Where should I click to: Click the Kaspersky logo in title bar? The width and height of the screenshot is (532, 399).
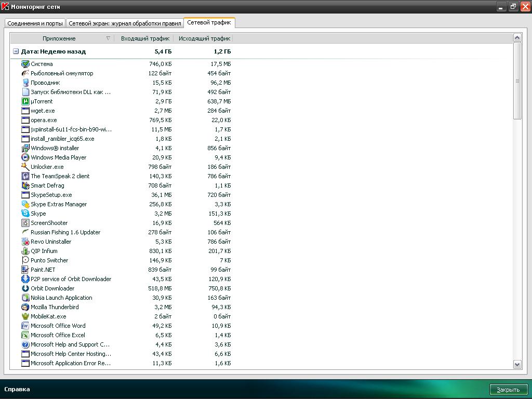(x=5, y=6)
